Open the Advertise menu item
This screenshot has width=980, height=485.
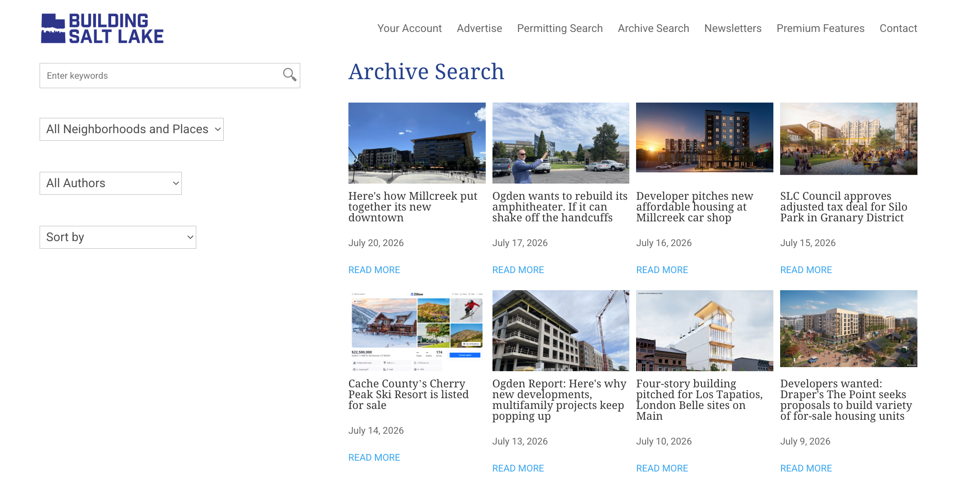479,28
